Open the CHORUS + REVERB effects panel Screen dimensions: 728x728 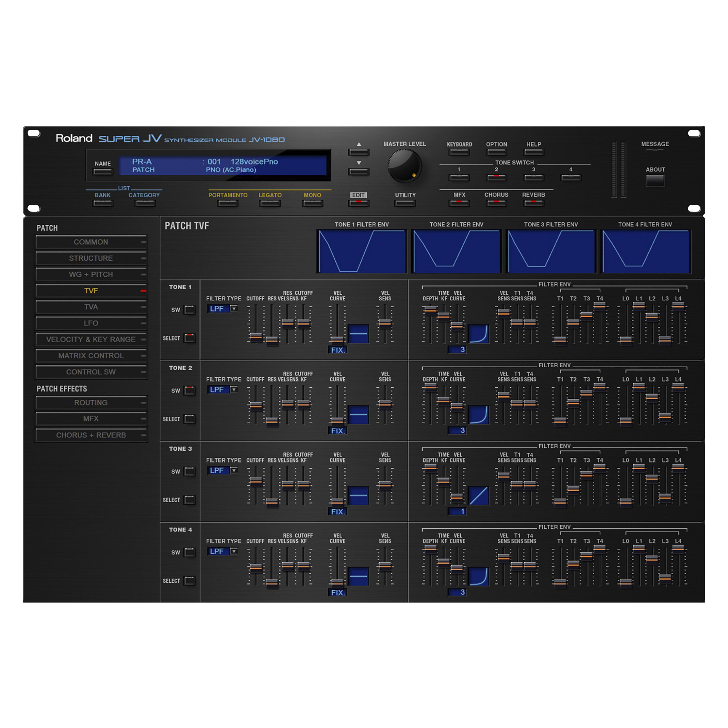(91, 435)
